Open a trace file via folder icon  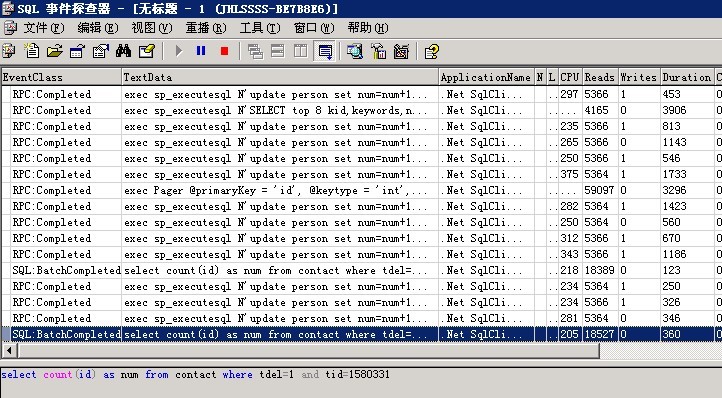[55, 51]
